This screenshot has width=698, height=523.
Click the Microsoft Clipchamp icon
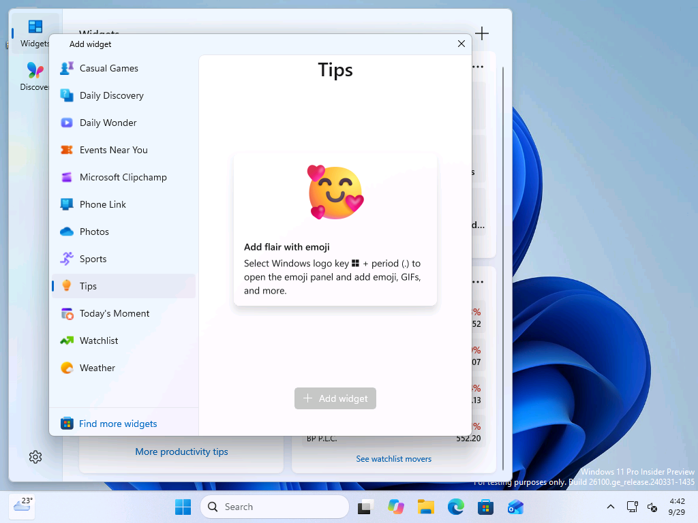[67, 177]
